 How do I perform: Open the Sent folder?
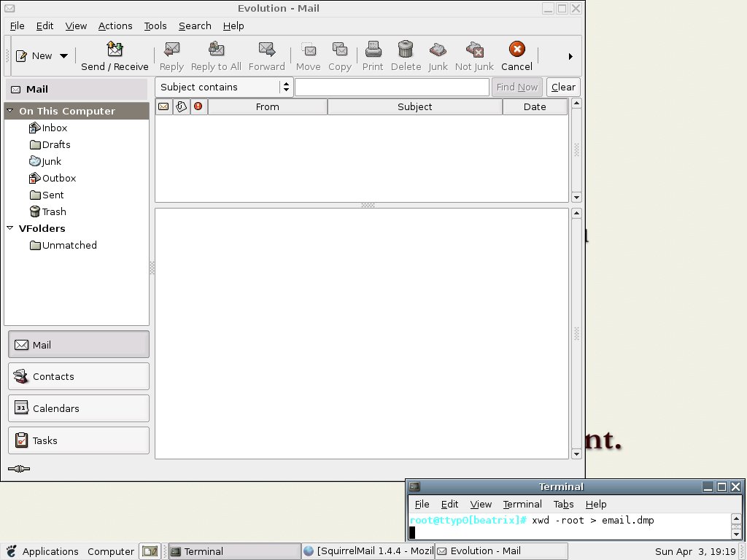[47, 195]
